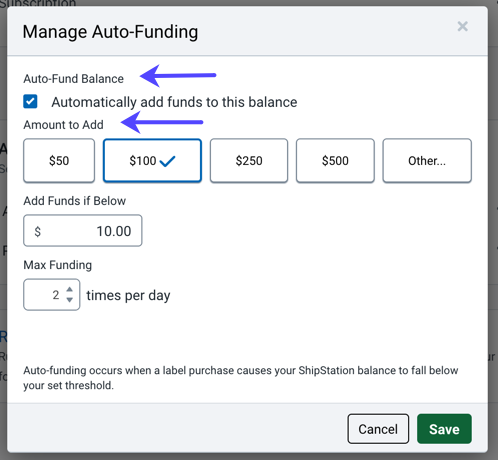Screen dimensions: 498x460
Task: Click the Automatically add funds label text
Action: 174,102
